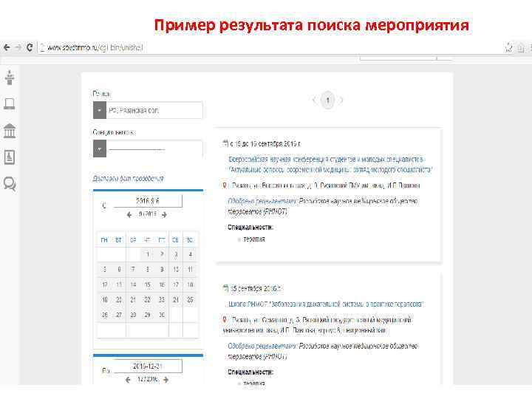532x399 pixels.
Task: Click 'Одобрено рецензентами' in the first event
Action: 262,201
